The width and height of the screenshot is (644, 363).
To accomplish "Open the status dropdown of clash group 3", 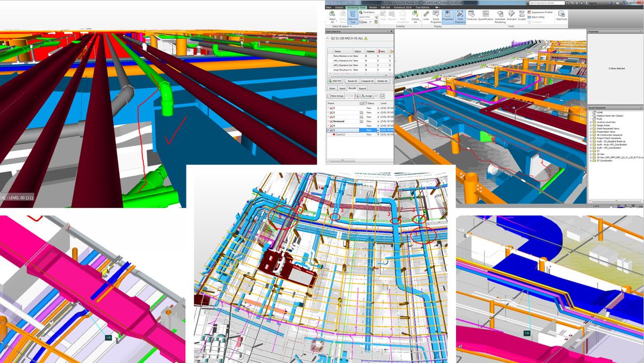I will [378, 130].
